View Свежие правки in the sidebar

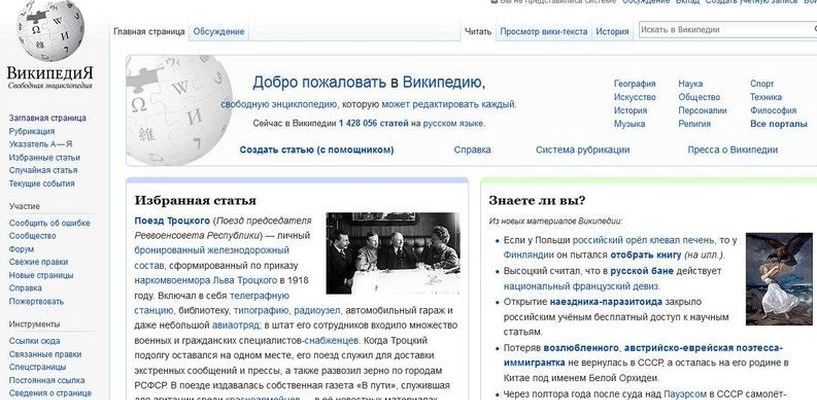[39, 262]
